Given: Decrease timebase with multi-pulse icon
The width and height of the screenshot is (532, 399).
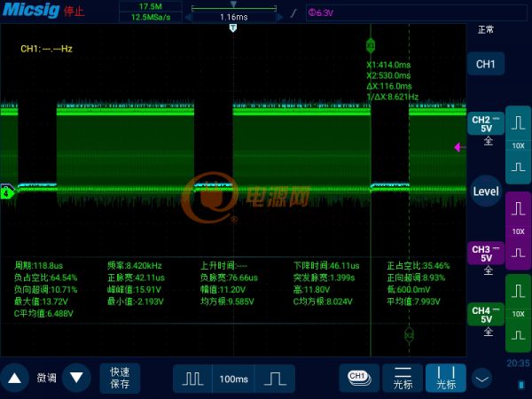Looking at the screenshot, I should pyautogui.click(x=192, y=379).
